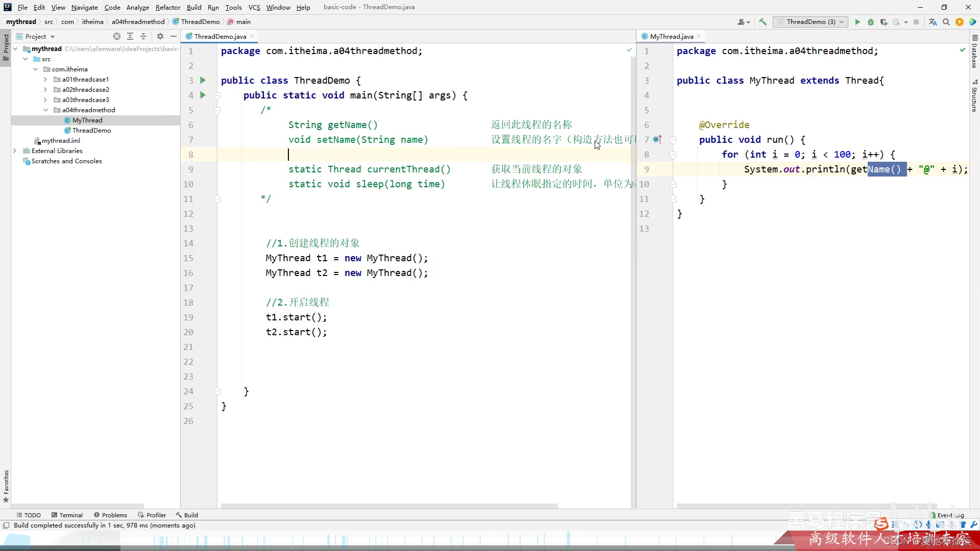The image size is (980, 551).
Task: Expand the a01threadcase1 package
Action: pos(45,80)
